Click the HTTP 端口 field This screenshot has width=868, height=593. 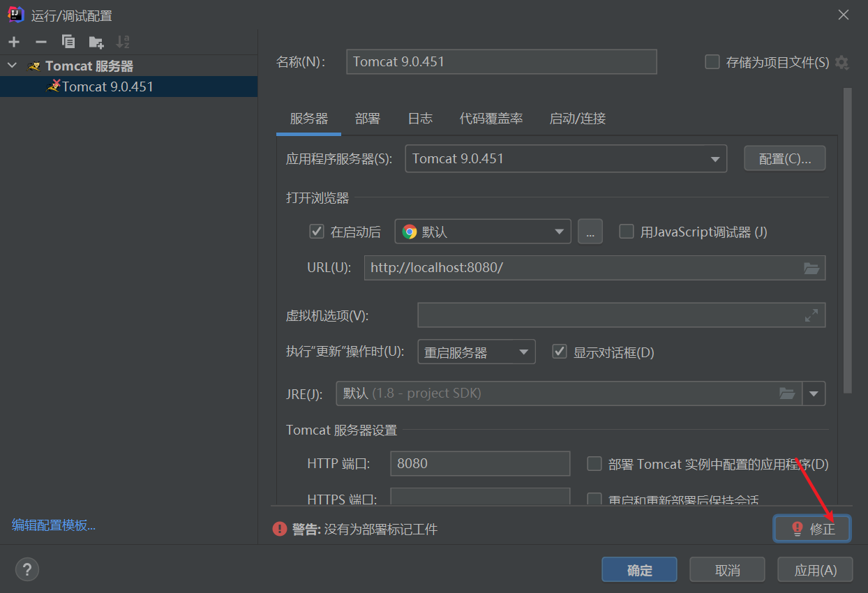coord(480,463)
